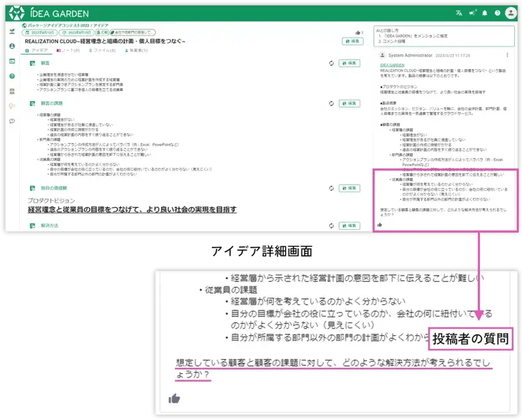Click the REALIZATION CLOUD idea title
The image size is (523, 420).
click(x=105, y=42)
